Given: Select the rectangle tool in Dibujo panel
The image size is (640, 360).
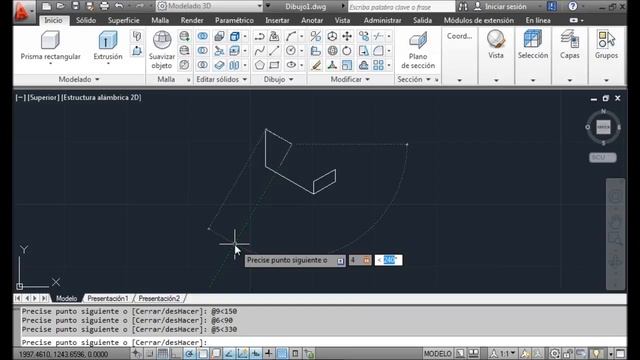Looking at the screenshot, I should (274, 65).
